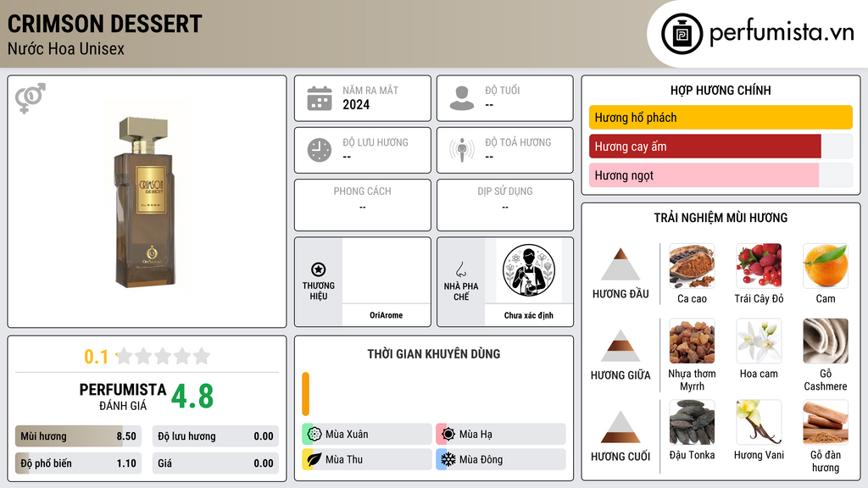Select the Đậu Tonka note image

click(692, 422)
